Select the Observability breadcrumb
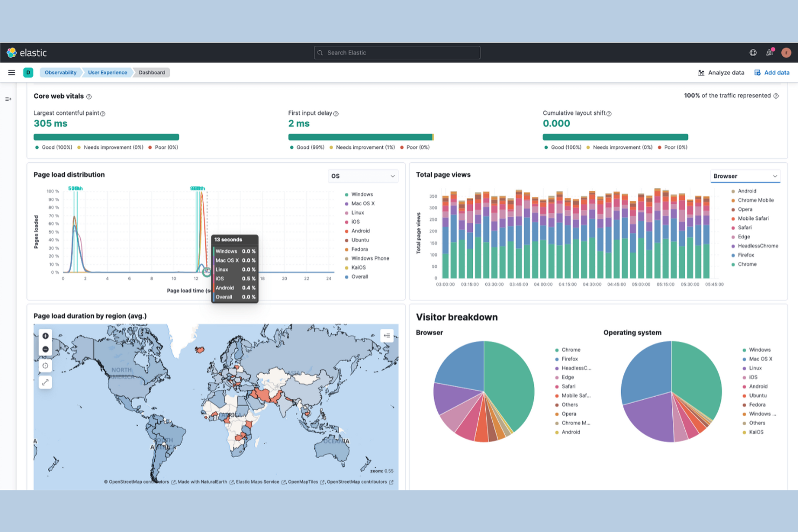798x532 pixels. pos(60,72)
